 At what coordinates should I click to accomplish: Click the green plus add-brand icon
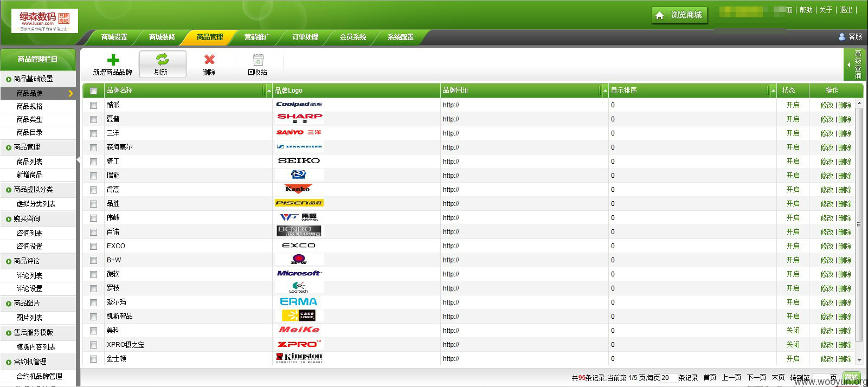pyautogui.click(x=113, y=60)
